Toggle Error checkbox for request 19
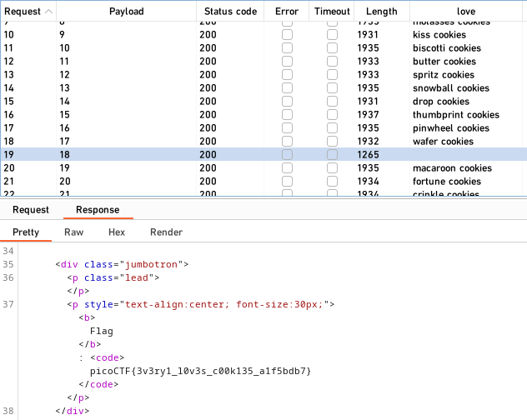 (287, 154)
